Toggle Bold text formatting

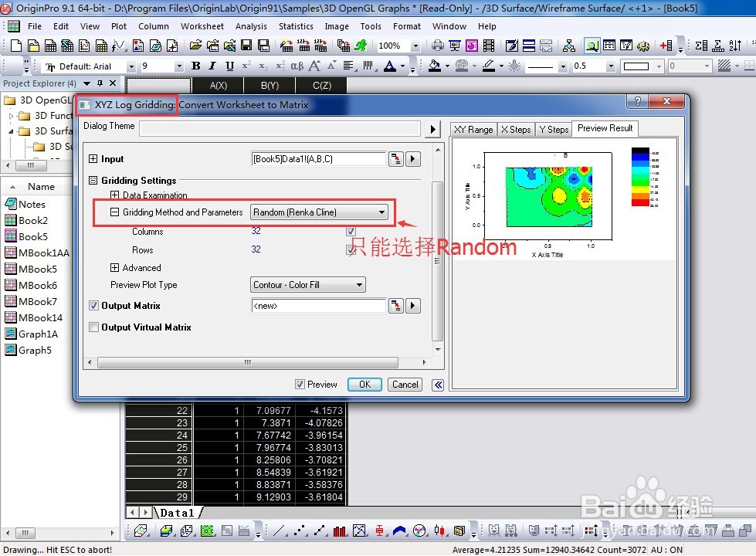point(195,66)
